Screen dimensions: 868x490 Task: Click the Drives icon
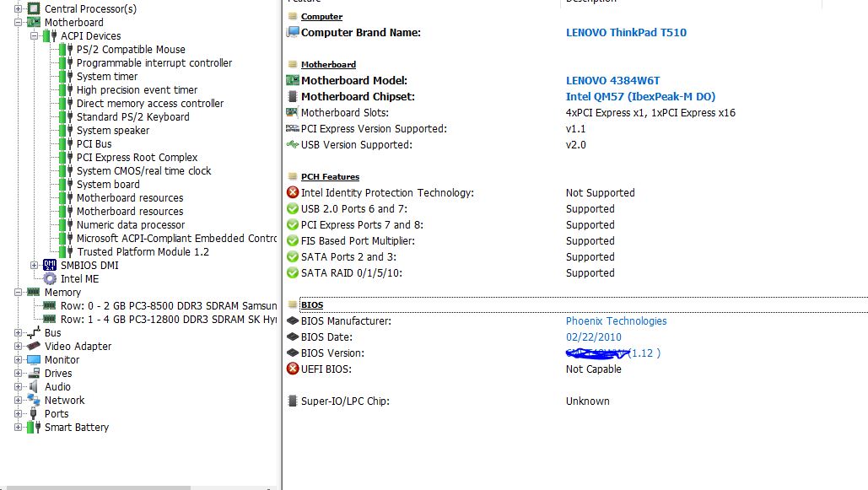[x=34, y=373]
